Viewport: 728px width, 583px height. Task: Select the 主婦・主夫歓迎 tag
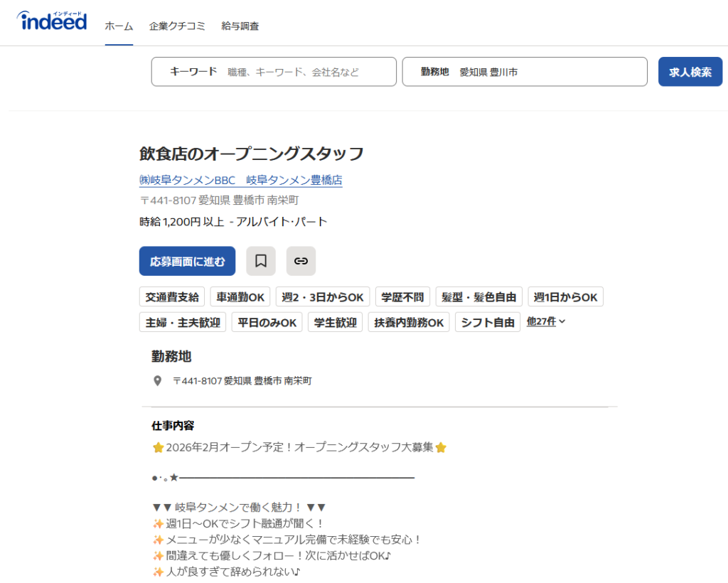pyautogui.click(x=183, y=322)
